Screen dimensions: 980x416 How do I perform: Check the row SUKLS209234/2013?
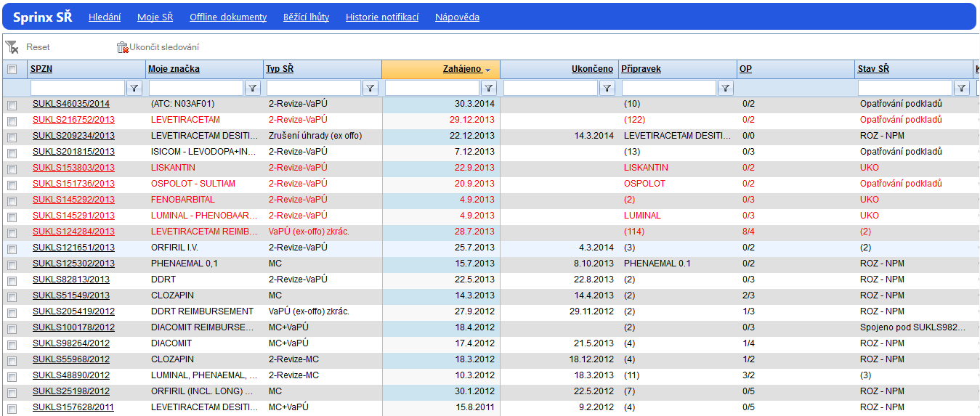point(12,137)
